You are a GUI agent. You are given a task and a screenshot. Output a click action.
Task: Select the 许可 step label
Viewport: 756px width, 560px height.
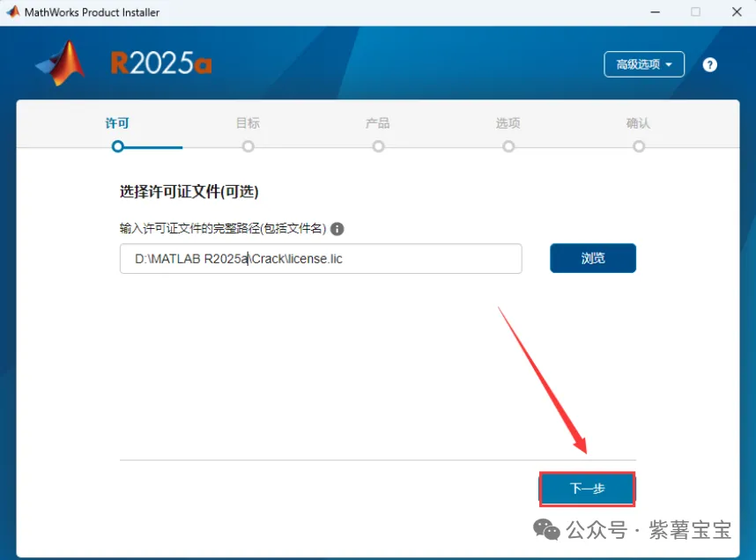tap(117, 124)
